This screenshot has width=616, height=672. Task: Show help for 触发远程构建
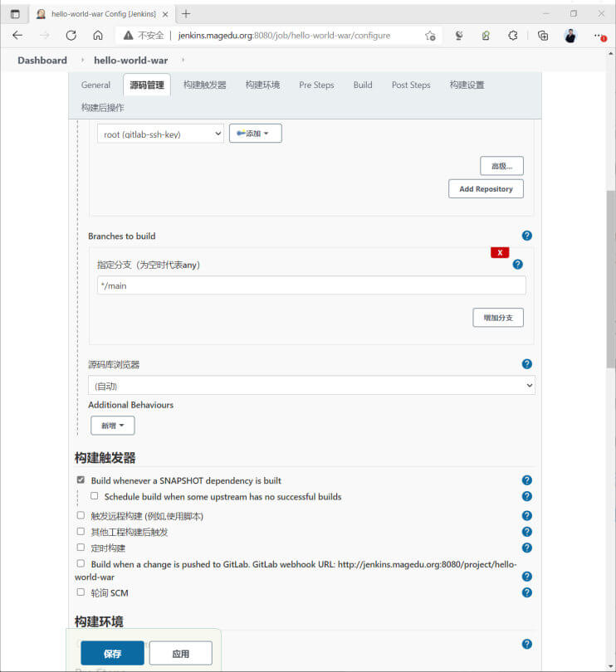[527, 515]
